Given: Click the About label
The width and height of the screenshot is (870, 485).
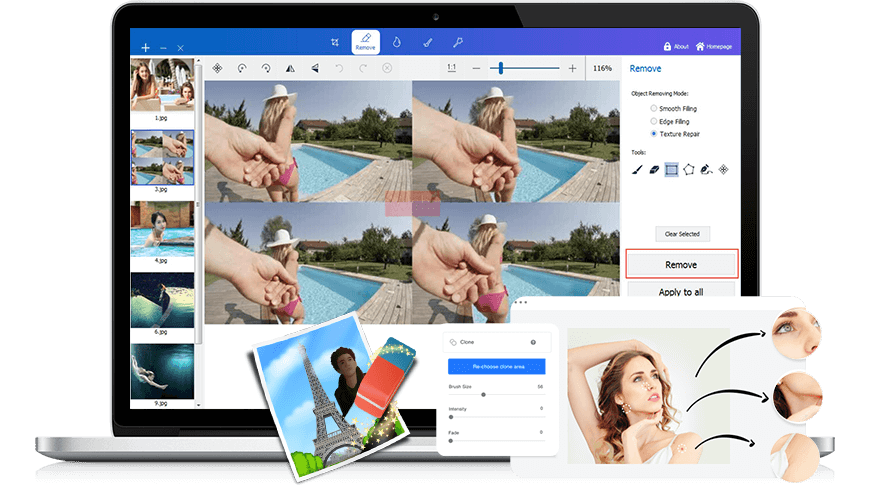Looking at the screenshot, I should point(681,47).
